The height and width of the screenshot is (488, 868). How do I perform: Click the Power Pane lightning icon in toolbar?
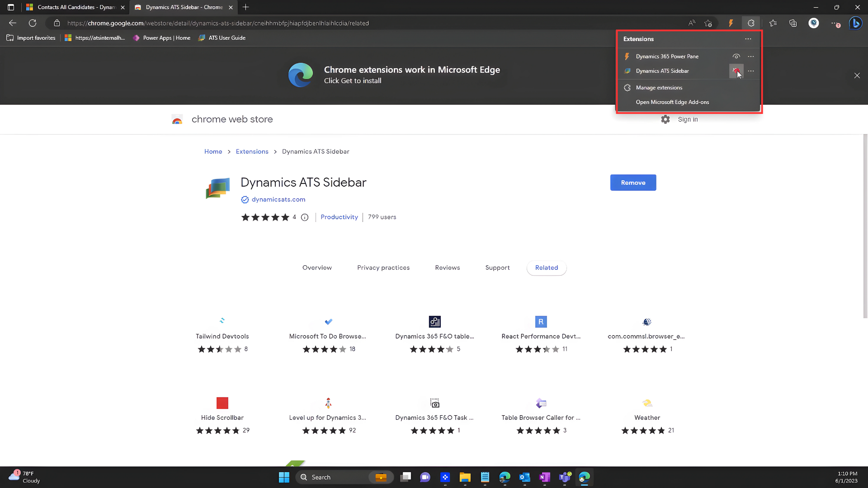(x=731, y=23)
